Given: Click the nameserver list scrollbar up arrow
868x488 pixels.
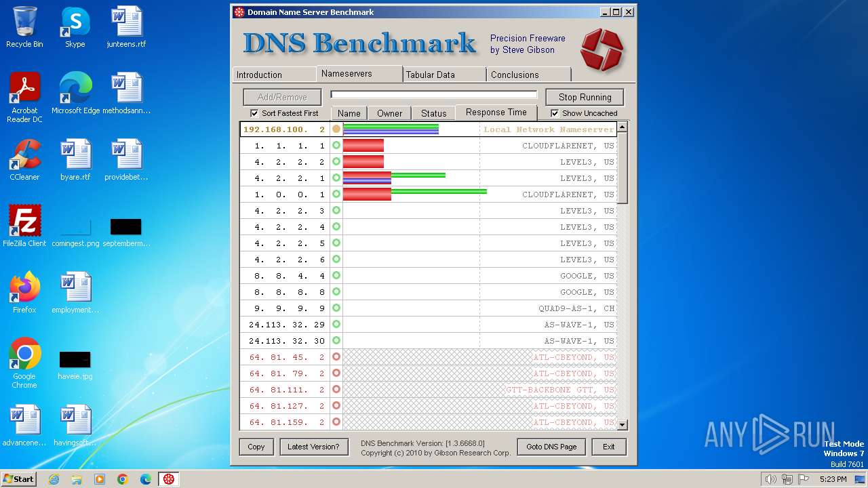Looking at the screenshot, I should (x=622, y=127).
